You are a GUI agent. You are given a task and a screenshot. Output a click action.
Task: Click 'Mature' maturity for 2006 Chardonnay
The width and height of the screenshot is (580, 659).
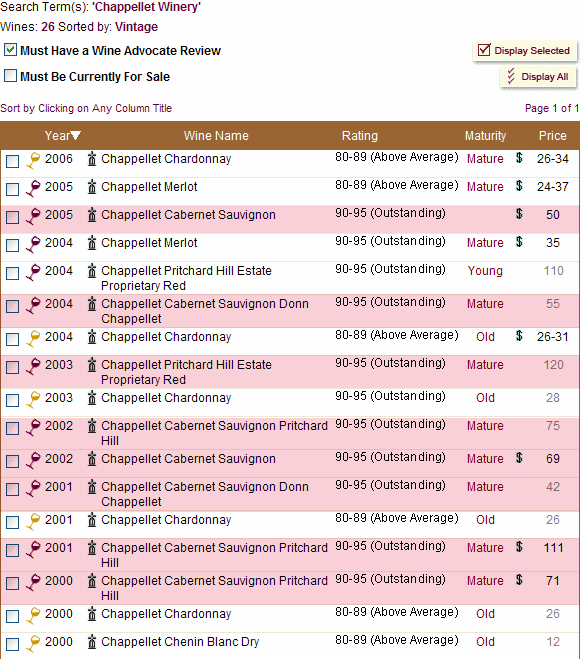click(485, 159)
